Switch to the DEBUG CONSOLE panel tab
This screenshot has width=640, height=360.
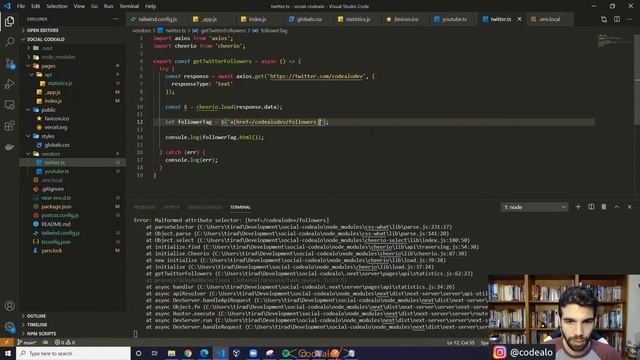[205, 207]
